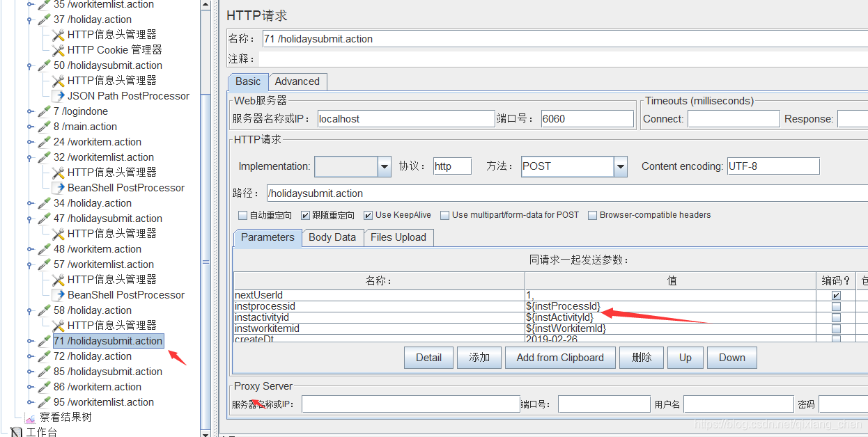Click wrench icon under 58 /holiday.action
The image size is (868, 437).
pos(59,326)
